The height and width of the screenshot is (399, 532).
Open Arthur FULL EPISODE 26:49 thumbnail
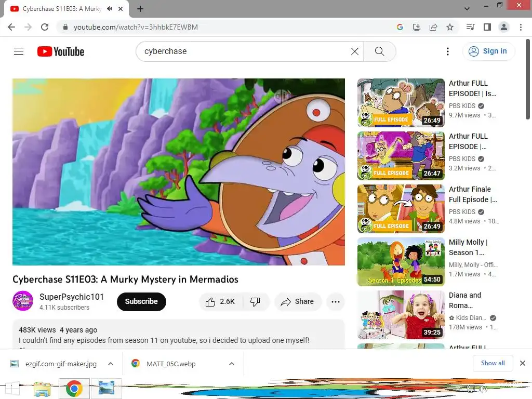pyautogui.click(x=401, y=103)
